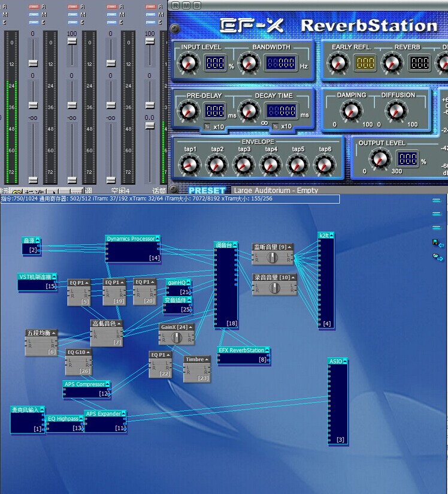Select the 五段均衡 [6] module
Screen dimensions: 448x494
[41, 343]
